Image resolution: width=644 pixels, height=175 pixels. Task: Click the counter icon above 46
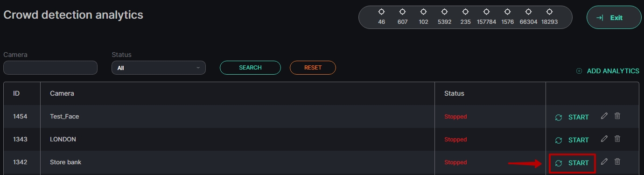[381, 12]
